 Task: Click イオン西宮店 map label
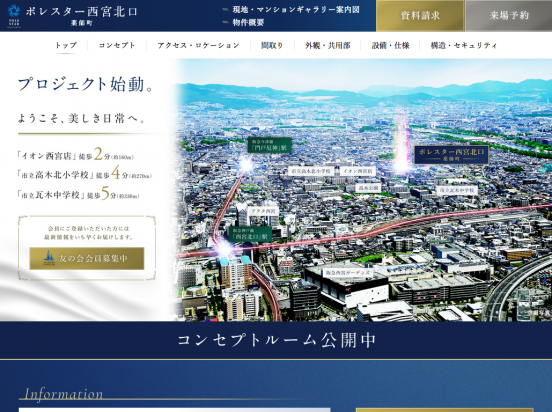pyautogui.click(x=358, y=171)
